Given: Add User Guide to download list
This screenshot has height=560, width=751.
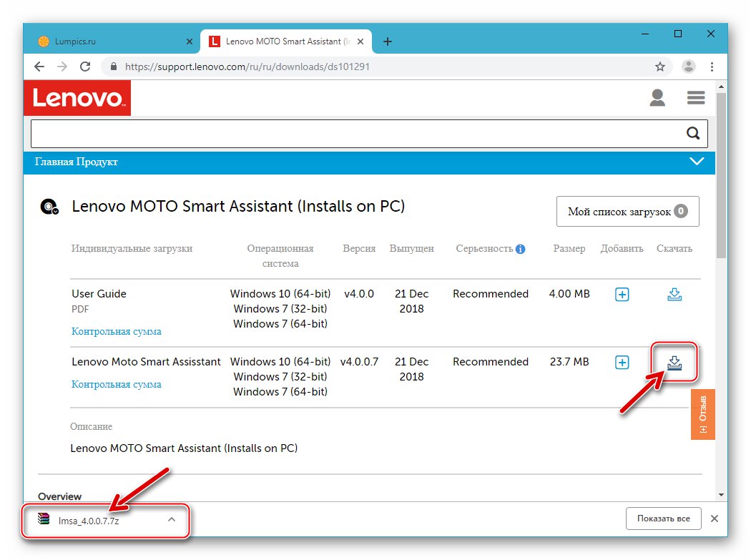Looking at the screenshot, I should (x=622, y=294).
